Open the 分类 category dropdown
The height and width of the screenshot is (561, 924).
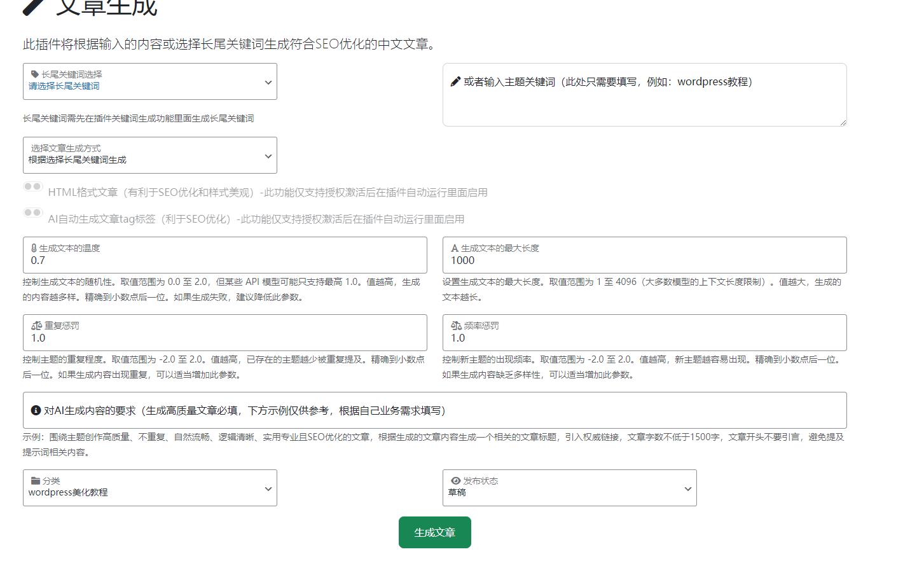pyautogui.click(x=149, y=488)
